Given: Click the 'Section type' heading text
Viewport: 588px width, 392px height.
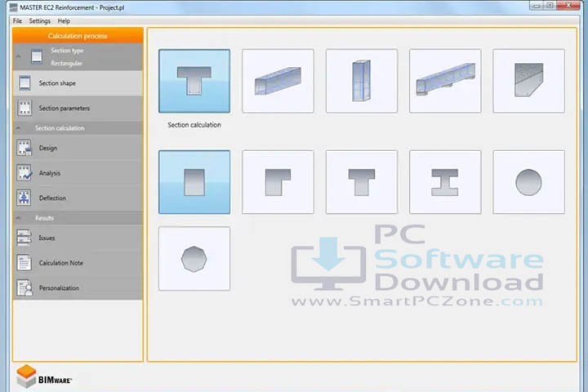Looking at the screenshot, I should pos(67,51).
